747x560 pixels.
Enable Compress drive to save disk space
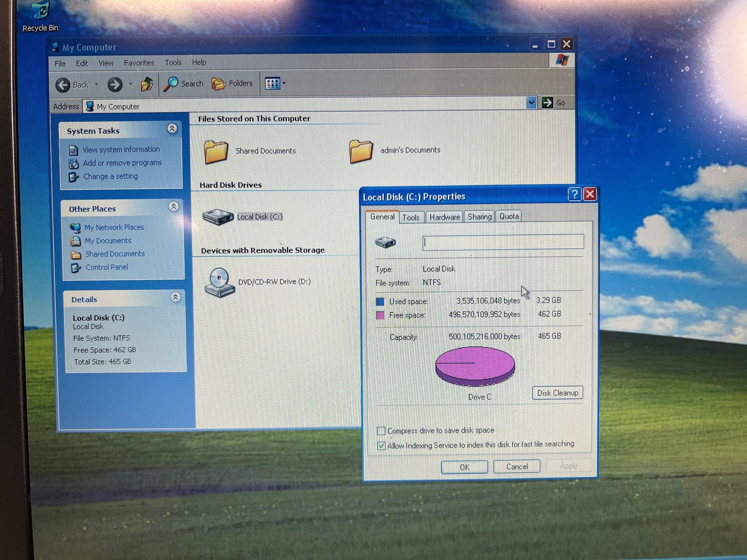[381, 431]
